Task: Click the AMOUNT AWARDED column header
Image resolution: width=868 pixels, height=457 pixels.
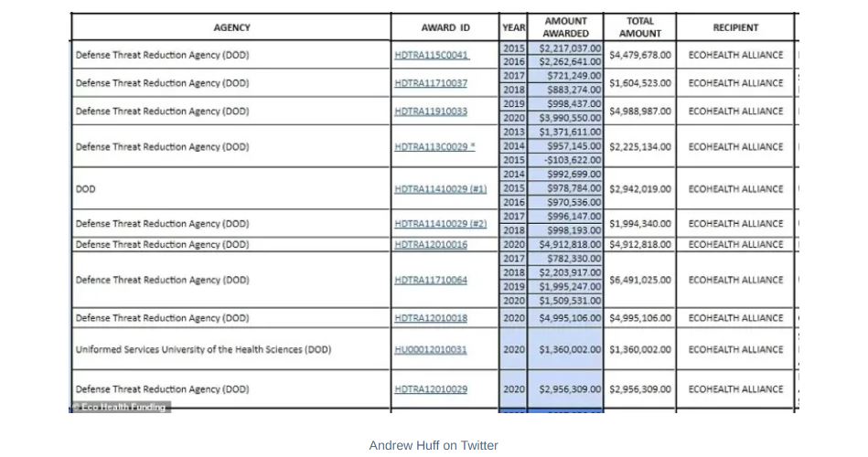Action: click(566, 27)
